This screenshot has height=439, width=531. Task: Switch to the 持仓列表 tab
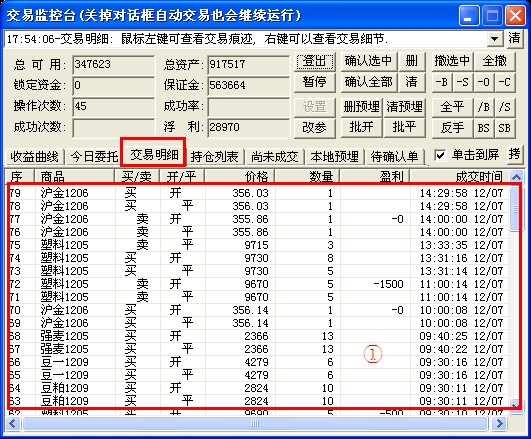point(214,156)
